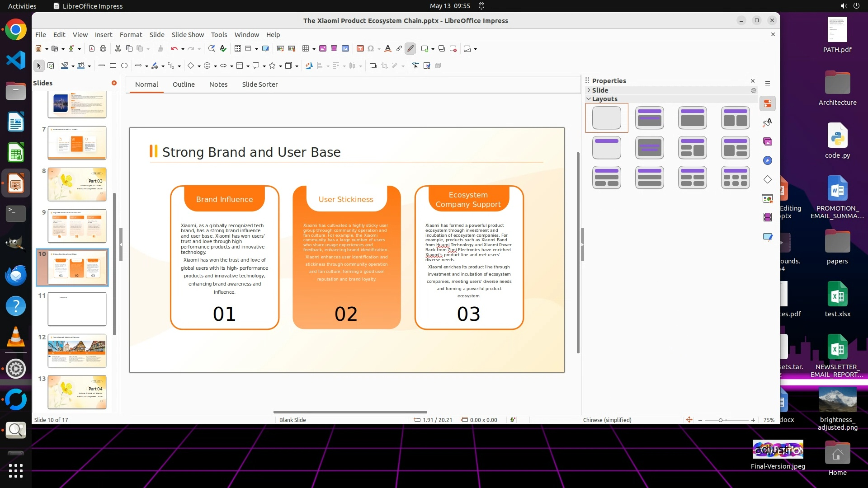Click the Insert Text Box icon
The width and height of the screenshot is (868, 488).
pyautogui.click(x=360, y=49)
